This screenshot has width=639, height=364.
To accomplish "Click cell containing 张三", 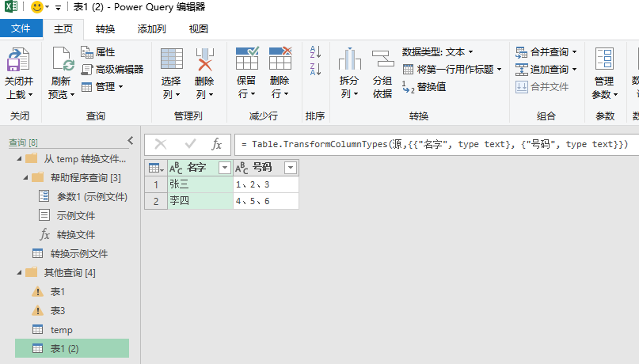I will point(200,184).
